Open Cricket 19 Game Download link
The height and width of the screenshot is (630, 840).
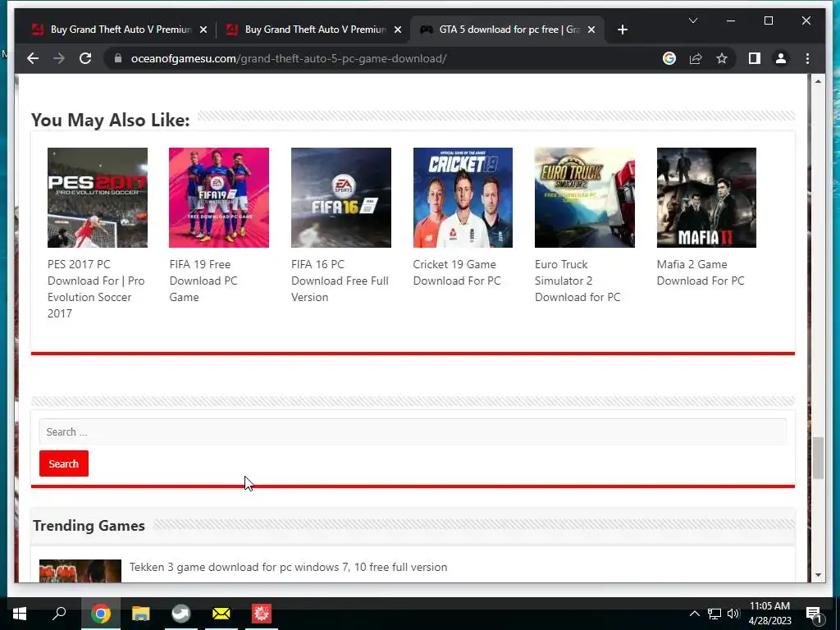[x=456, y=272]
